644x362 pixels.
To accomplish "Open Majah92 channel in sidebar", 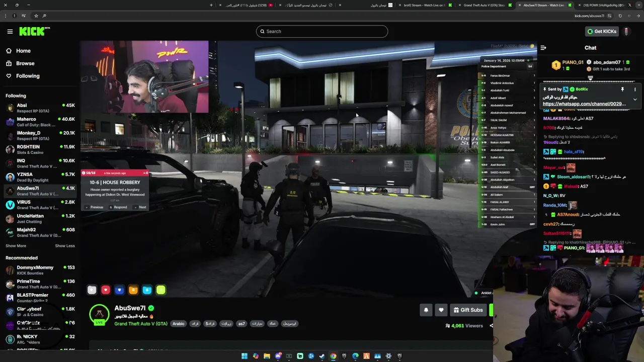I will [x=40, y=232].
